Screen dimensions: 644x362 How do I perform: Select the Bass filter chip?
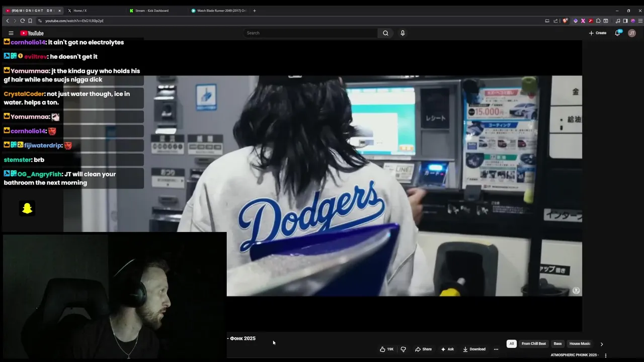point(557,344)
